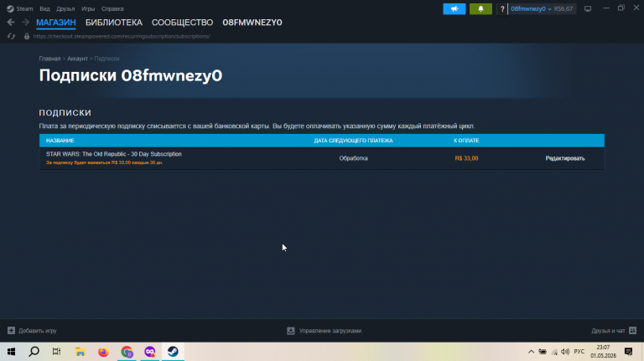The height and width of the screenshot is (361, 644).
Task: Click the Подписки breadcrumb text
Action: pyautogui.click(x=106, y=59)
